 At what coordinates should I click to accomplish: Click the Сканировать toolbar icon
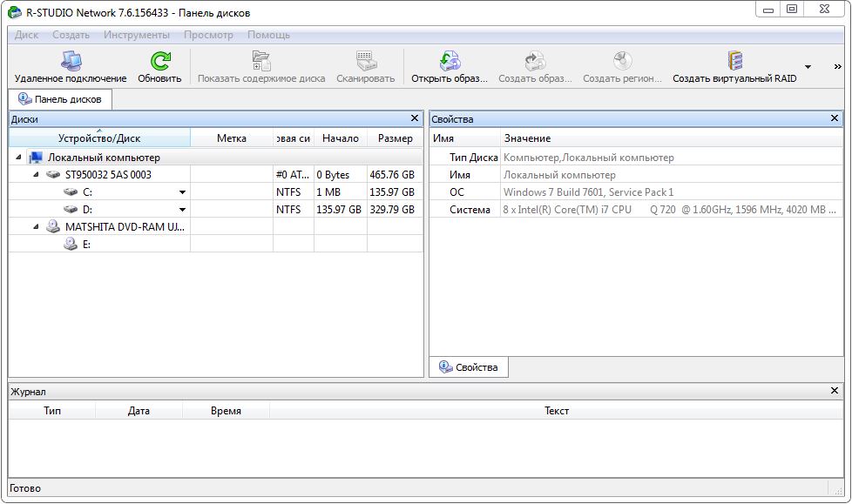click(365, 61)
